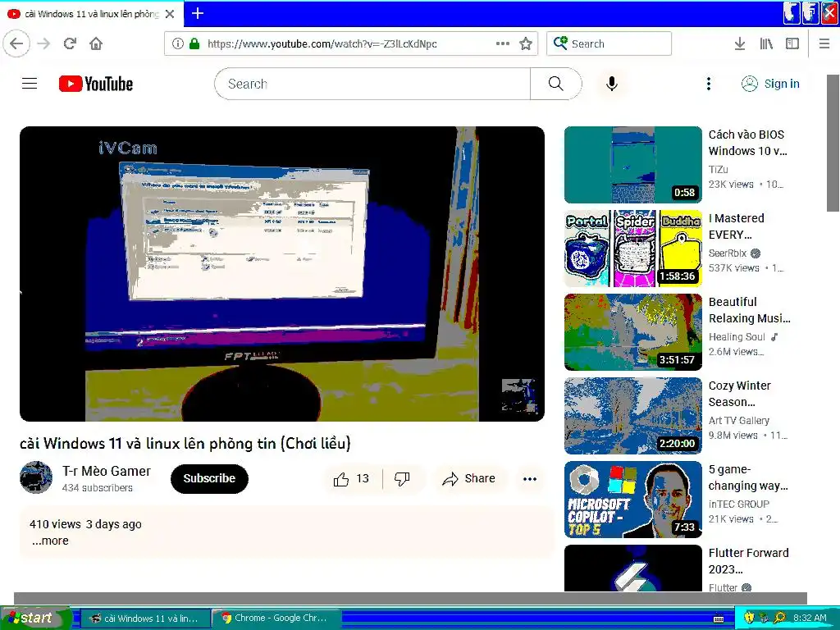Viewport: 840px width, 630px height.
Task: Click the browser forward arrow
Action: coord(43,43)
